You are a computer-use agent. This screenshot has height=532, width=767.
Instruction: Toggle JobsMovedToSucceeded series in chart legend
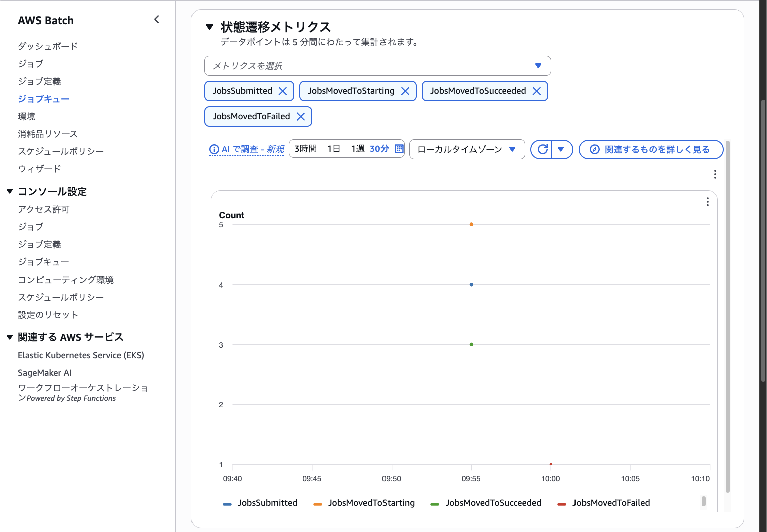coord(486,503)
